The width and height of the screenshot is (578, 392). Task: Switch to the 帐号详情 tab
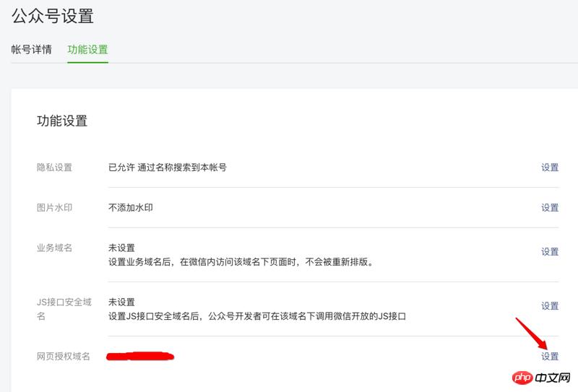31,50
